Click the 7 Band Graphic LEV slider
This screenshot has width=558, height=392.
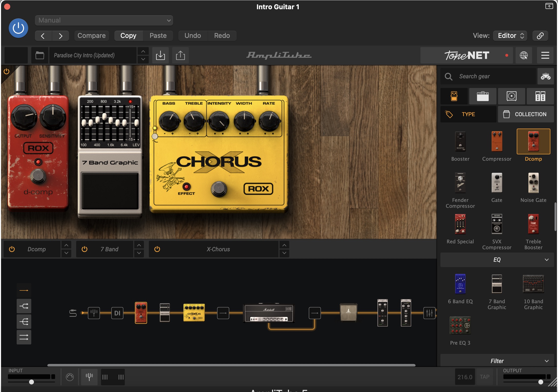click(137, 123)
